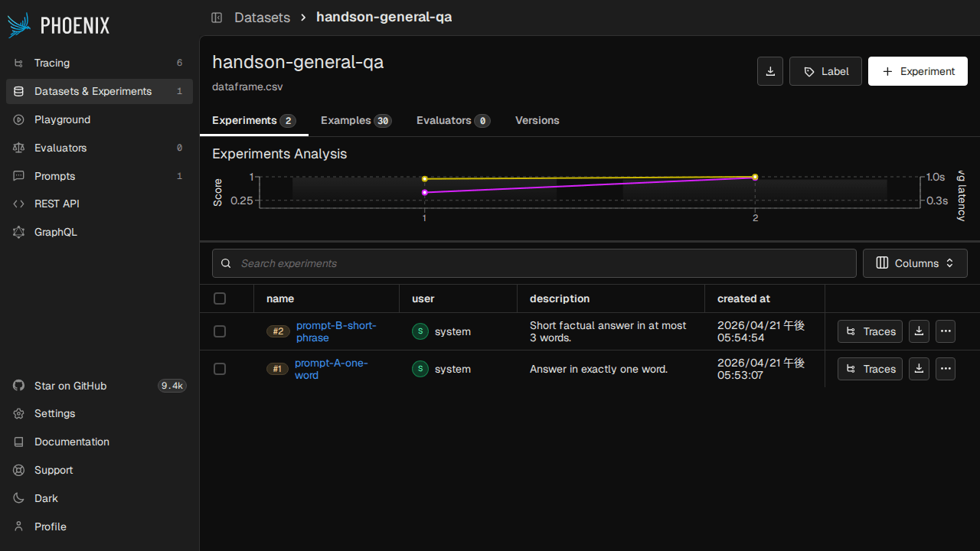Download the prompt-A-one-word experiment
This screenshot has width=980, height=551.
pos(919,369)
